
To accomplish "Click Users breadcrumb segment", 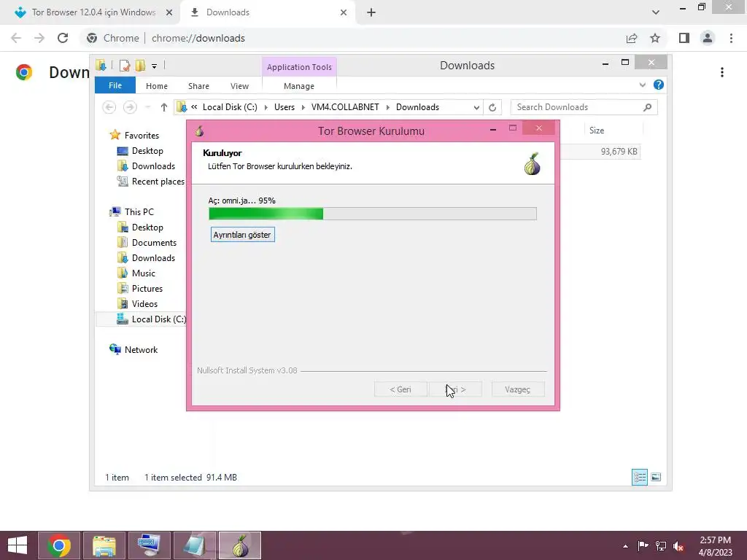I will point(285,107).
